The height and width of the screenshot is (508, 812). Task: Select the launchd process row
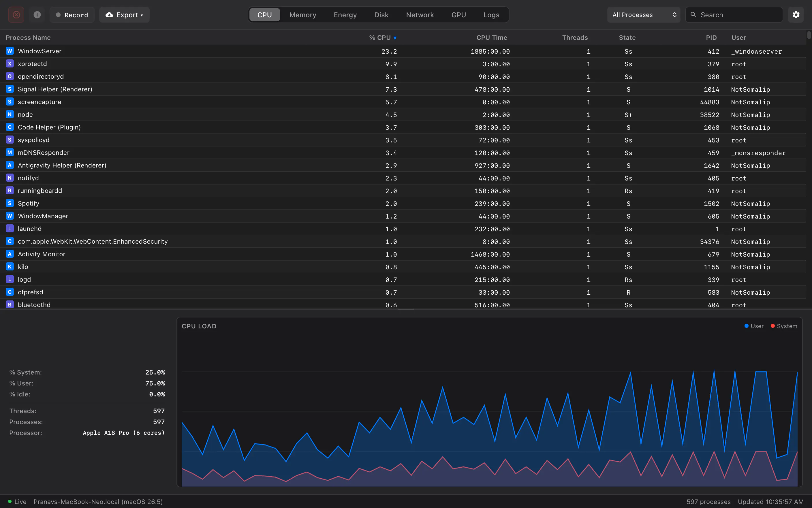(403, 229)
